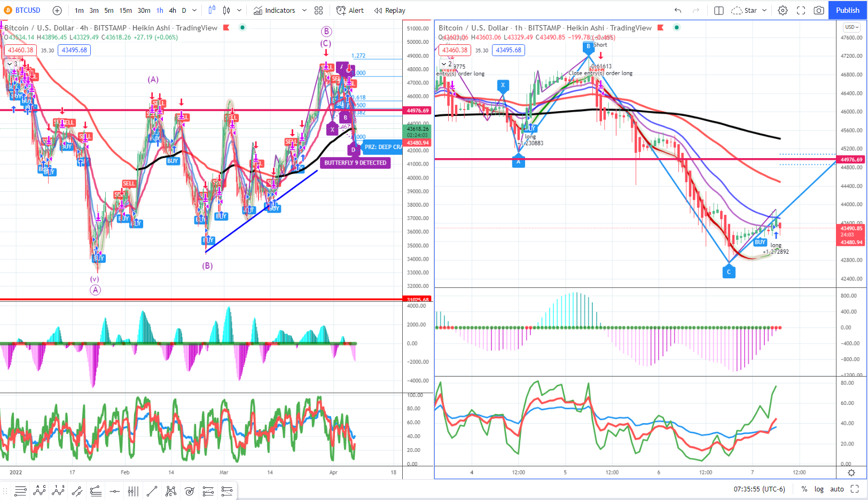This screenshot has width=868, height=500.
Task: Select the horizontal line drawing tool
Action: point(114,491)
